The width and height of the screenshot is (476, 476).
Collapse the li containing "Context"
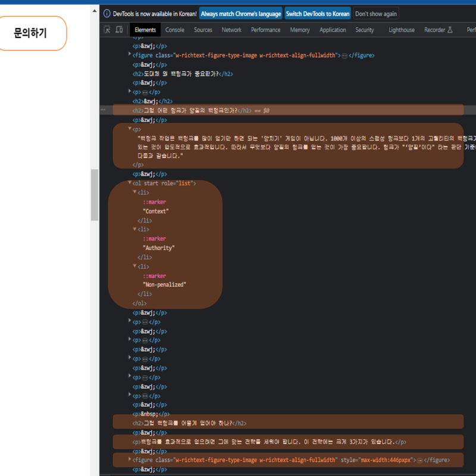pos(135,192)
